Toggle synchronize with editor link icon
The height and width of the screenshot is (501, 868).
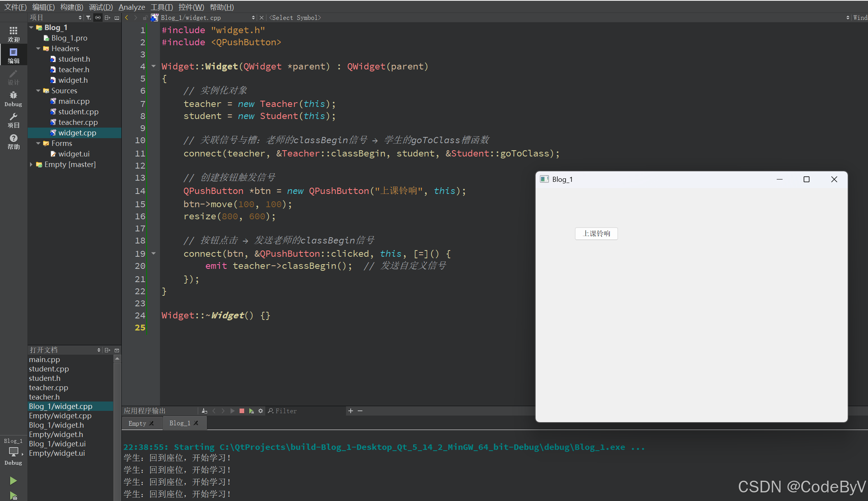[98, 18]
